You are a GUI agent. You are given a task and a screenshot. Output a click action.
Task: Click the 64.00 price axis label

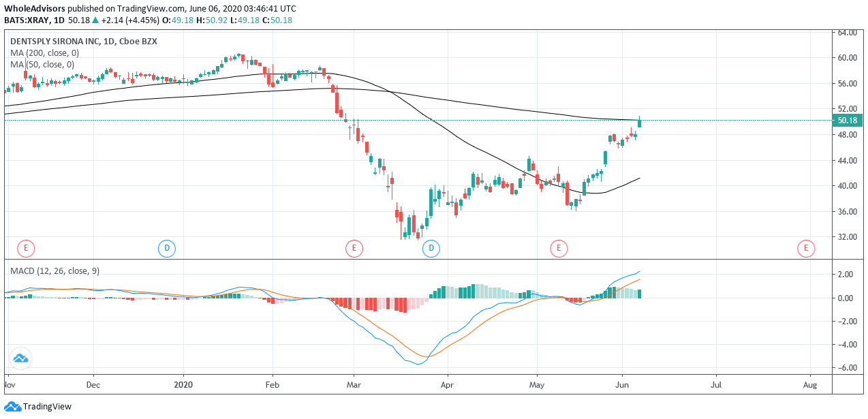coord(846,33)
